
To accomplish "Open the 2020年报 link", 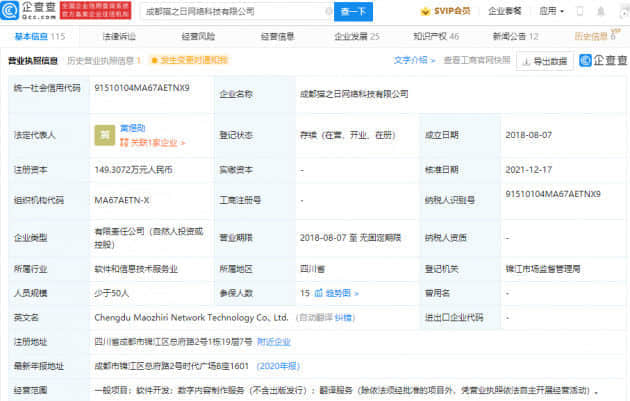I will pyautogui.click(x=278, y=366).
